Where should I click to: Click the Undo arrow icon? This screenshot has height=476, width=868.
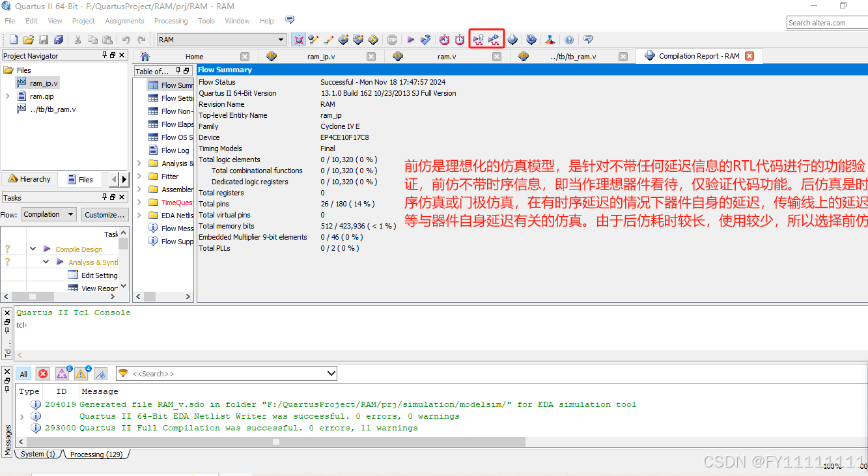(126, 40)
